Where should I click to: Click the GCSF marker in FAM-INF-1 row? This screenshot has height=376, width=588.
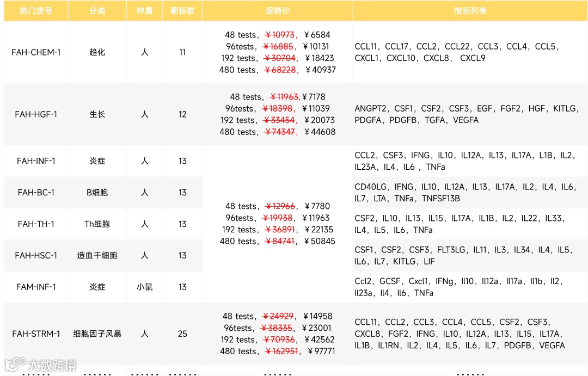tap(390, 281)
